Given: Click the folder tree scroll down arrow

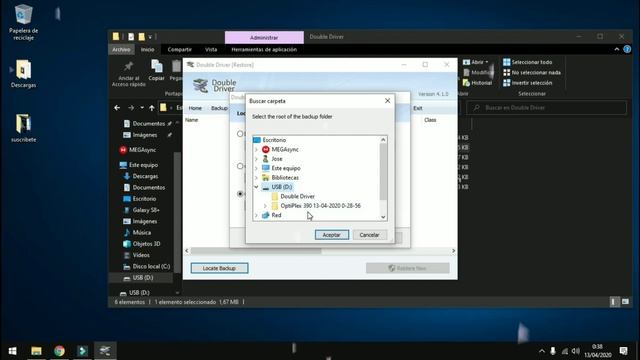Looking at the screenshot, I should click(x=383, y=217).
